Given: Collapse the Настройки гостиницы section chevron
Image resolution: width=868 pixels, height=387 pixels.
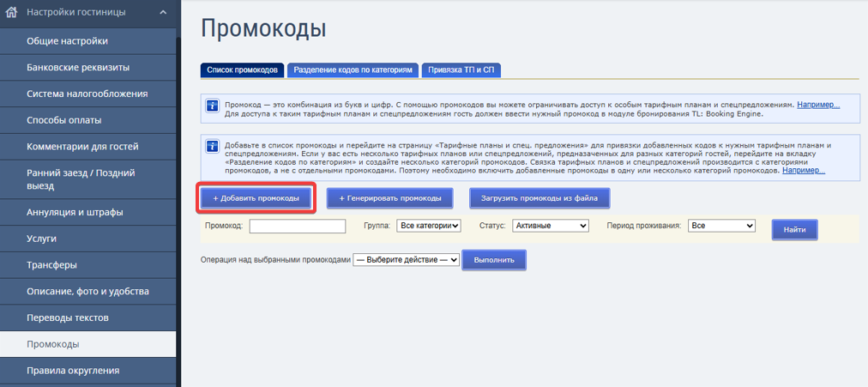Looking at the screenshot, I should tap(162, 12).
